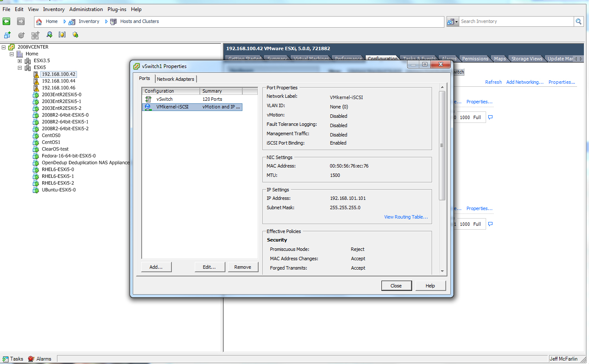Image resolution: width=589 pixels, height=364 pixels.
Task: Select RHEL6-ESXi5-1 in the tree
Action: pos(58,176)
